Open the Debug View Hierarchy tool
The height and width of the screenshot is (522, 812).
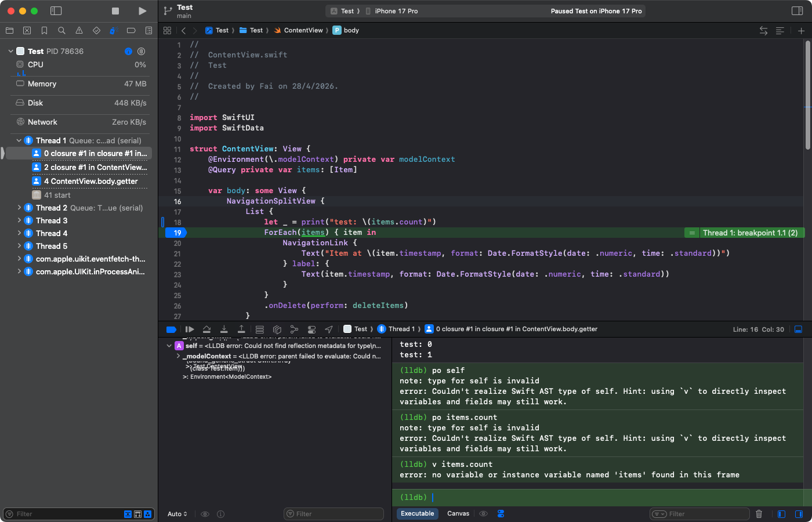tap(277, 329)
